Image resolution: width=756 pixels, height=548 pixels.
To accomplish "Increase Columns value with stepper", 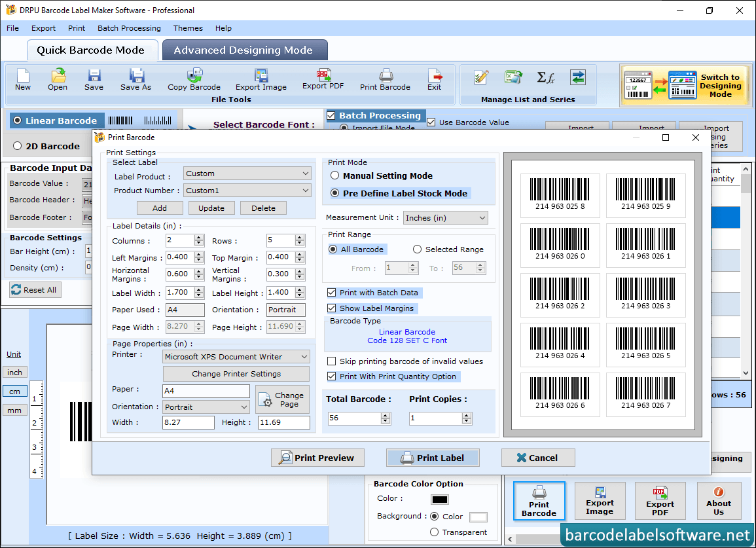I will (199, 238).
